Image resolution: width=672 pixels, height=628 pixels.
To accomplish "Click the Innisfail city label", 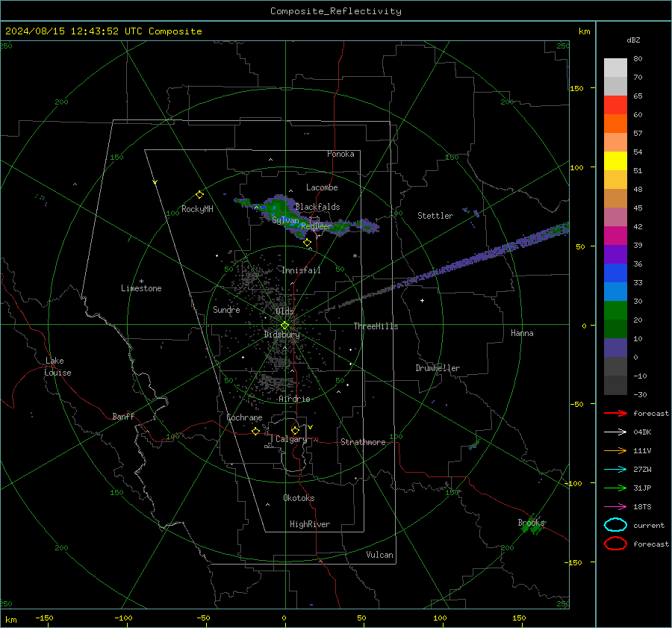I will pyautogui.click(x=301, y=270).
